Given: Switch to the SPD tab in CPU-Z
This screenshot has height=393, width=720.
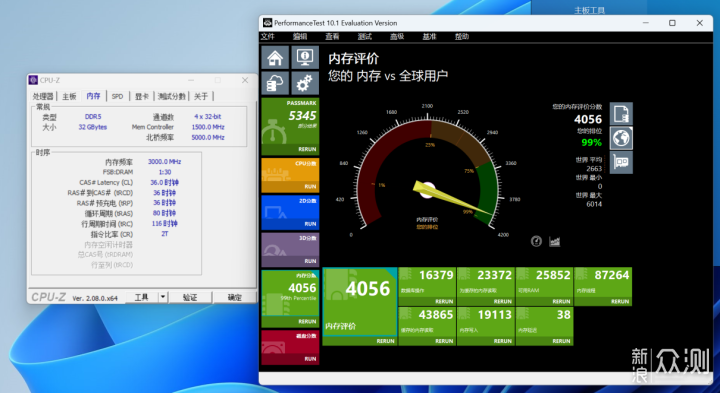Looking at the screenshot, I should click(118, 96).
